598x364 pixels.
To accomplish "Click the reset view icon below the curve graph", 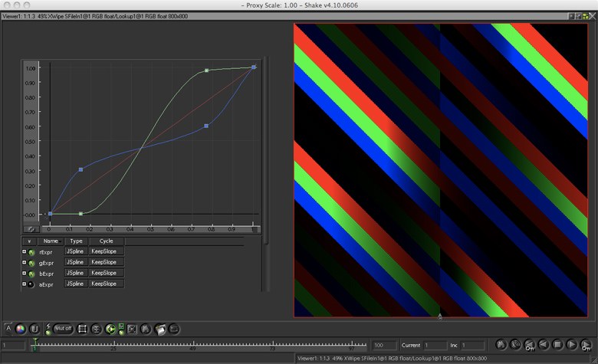I will (31, 228).
